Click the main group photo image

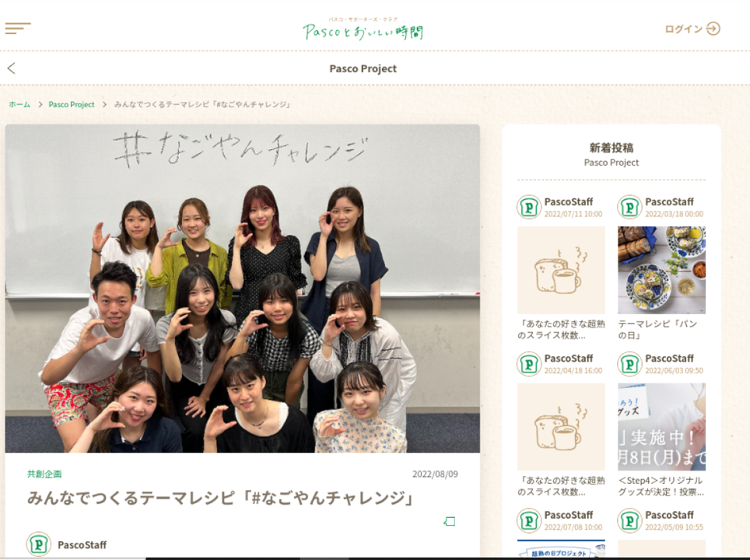(x=243, y=289)
